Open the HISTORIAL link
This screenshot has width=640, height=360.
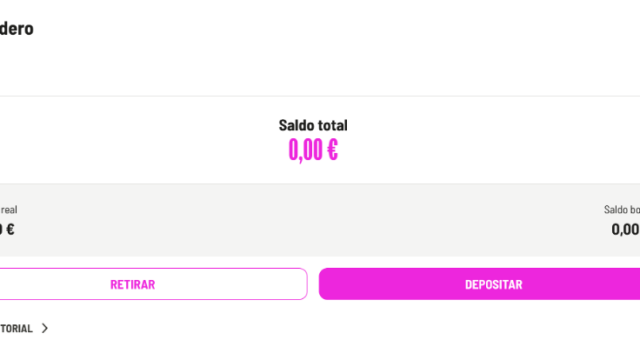pos(16,329)
